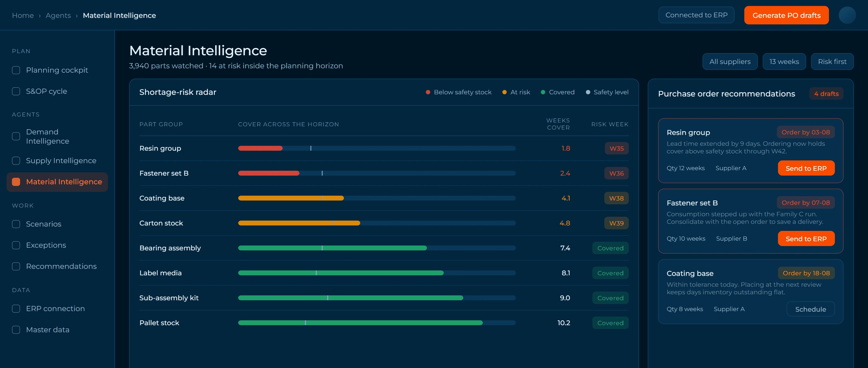Click the Resin group cover bar
This screenshot has width=868, height=368.
pos(377,148)
